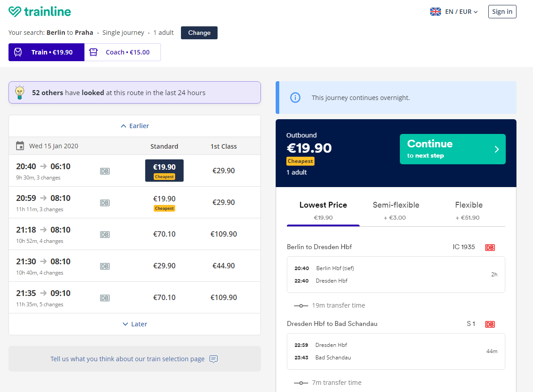Click the feedback speech bubble icon

click(x=214, y=359)
